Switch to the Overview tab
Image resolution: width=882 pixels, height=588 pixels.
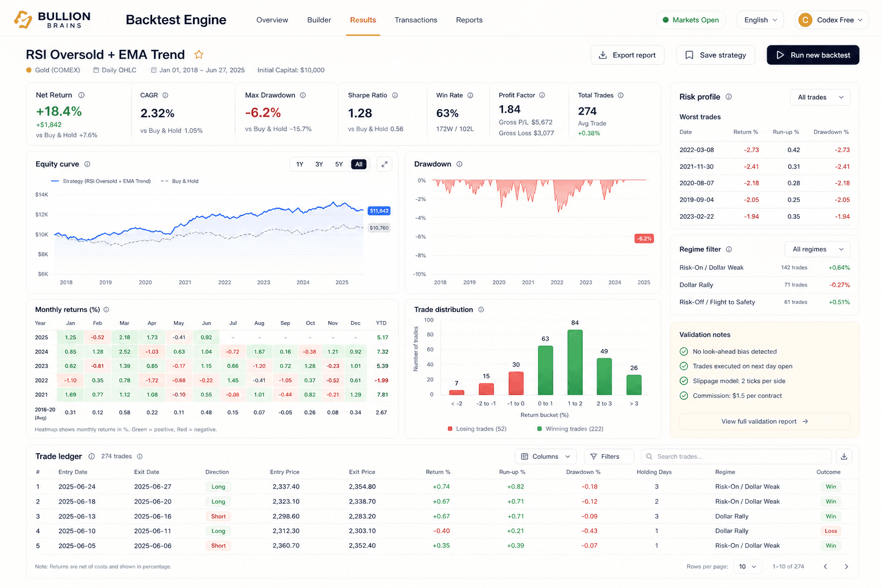click(272, 20)
